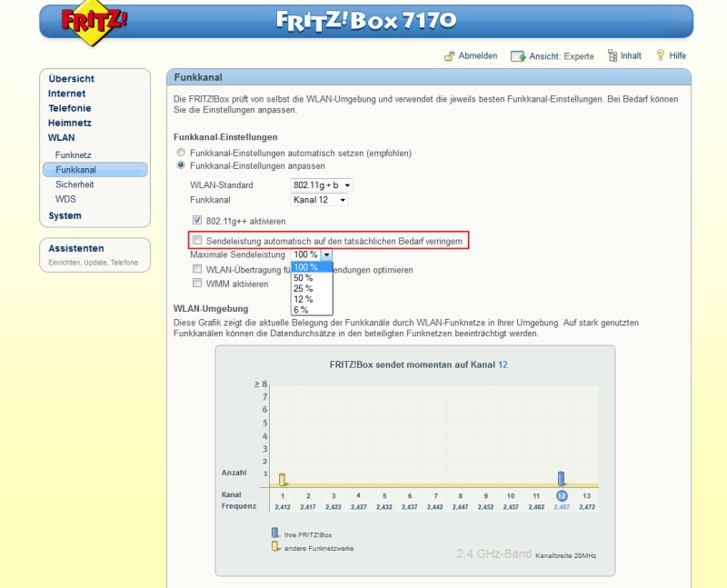Select automatic Funkkanal-Einstellungen radio button
This screenshot has width=727, height=588.
tap(181, 153)
